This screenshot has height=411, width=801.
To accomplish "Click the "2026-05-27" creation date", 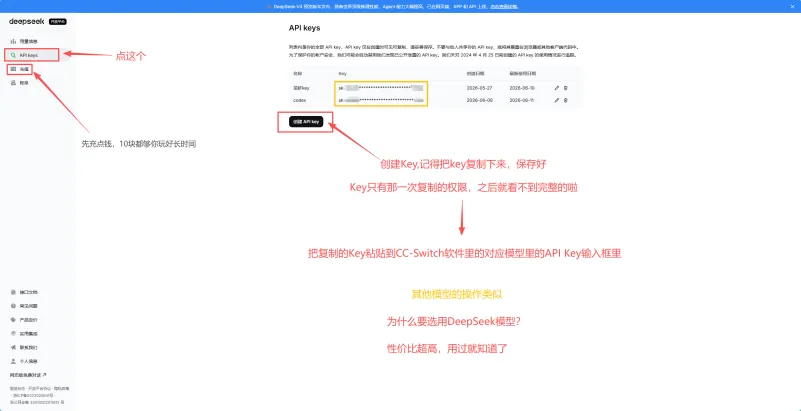I will pyautogui.click(x=479, y=88).
